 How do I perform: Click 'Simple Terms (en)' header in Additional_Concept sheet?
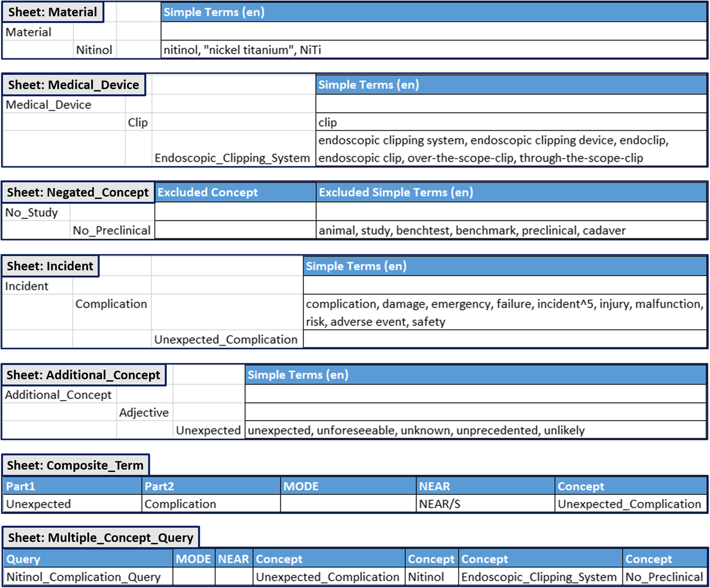pos(476,375)
